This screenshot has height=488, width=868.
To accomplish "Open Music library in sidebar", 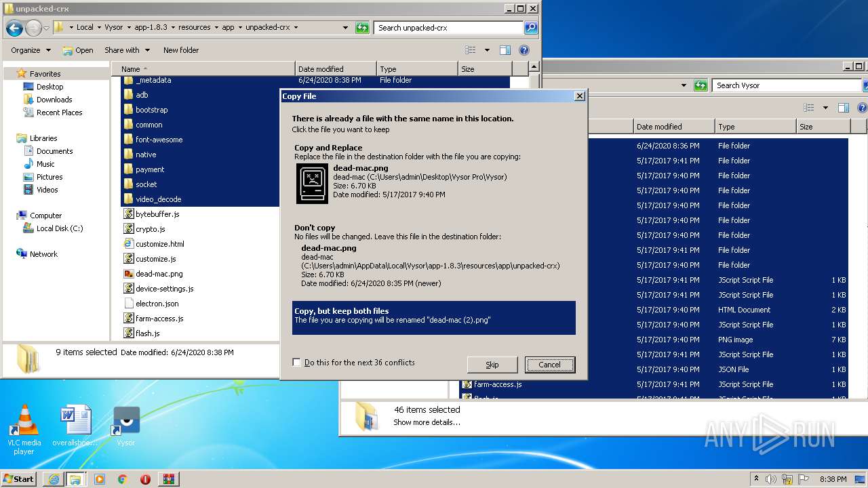I will point(45,164).
